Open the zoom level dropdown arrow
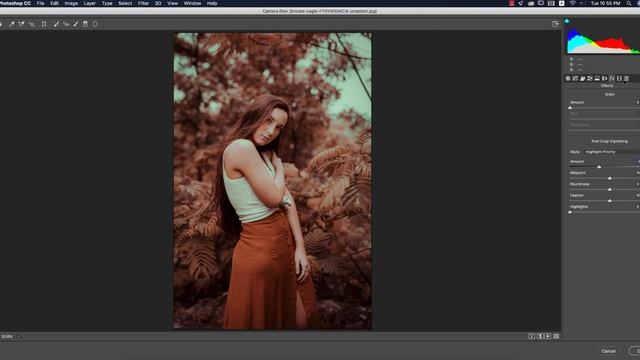Screen dimensions: 640x360 coord(18,337)
